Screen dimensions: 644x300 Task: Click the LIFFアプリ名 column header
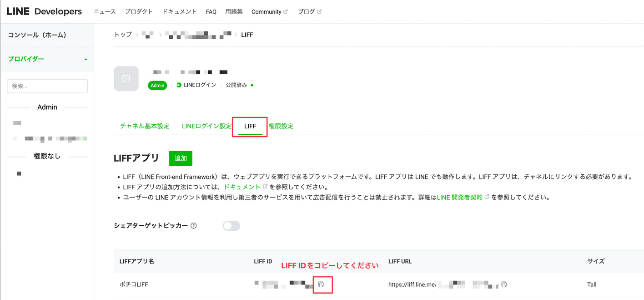point(136,261)
